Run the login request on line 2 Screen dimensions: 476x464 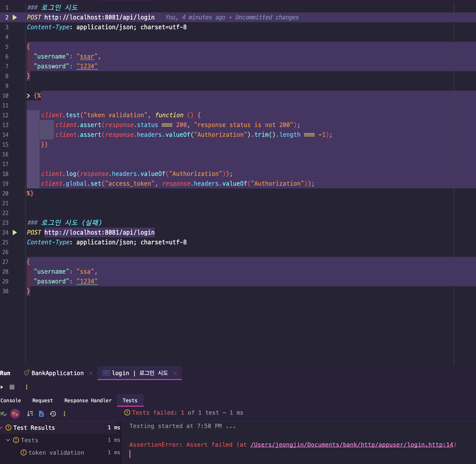pyautogui.click(x=15, y=17)
